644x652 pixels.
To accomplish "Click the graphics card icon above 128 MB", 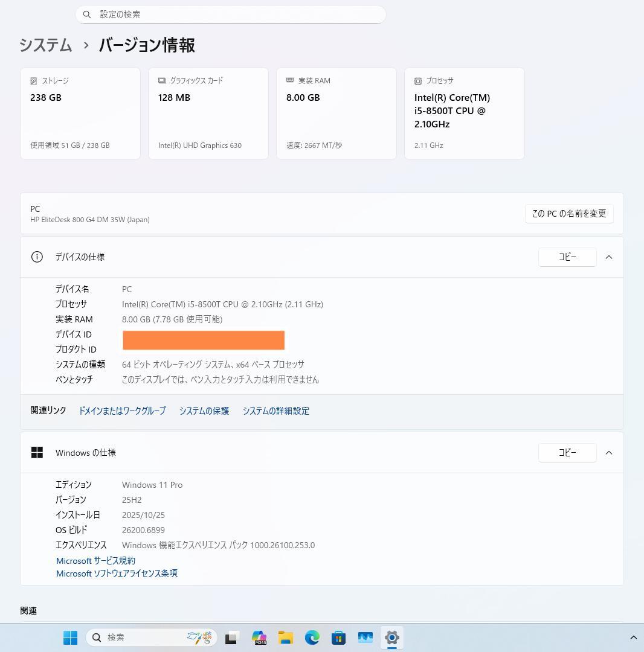I will point(162,80).
